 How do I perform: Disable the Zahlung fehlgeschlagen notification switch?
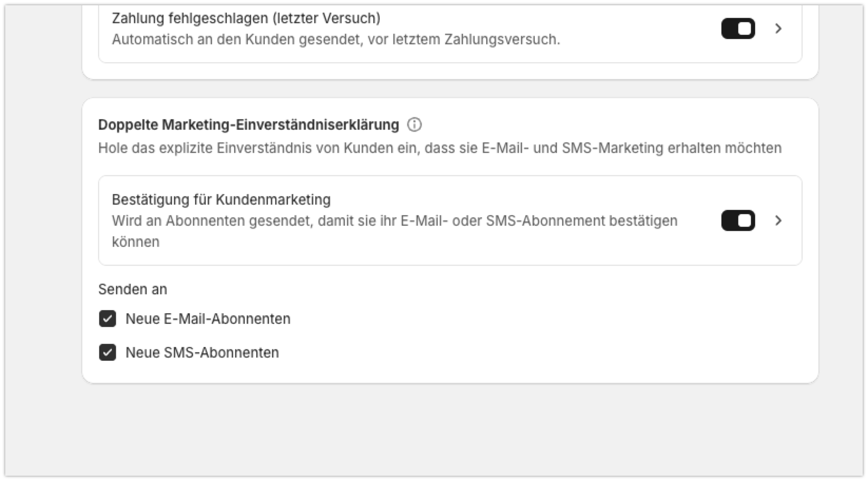[738, 28]
